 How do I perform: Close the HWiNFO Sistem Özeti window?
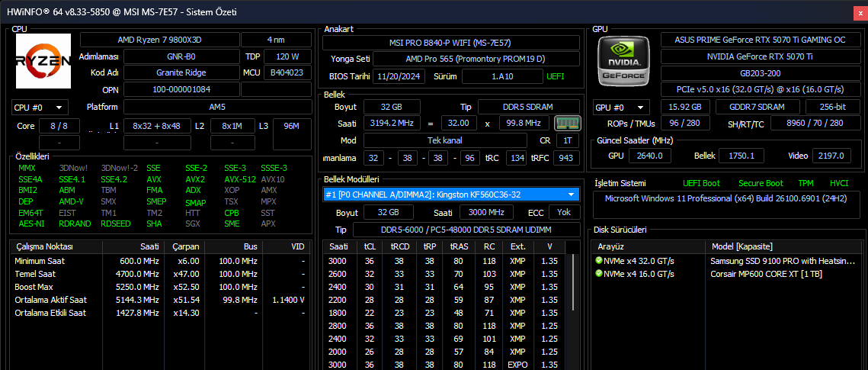pyautogui.click(x=861, y=12)
